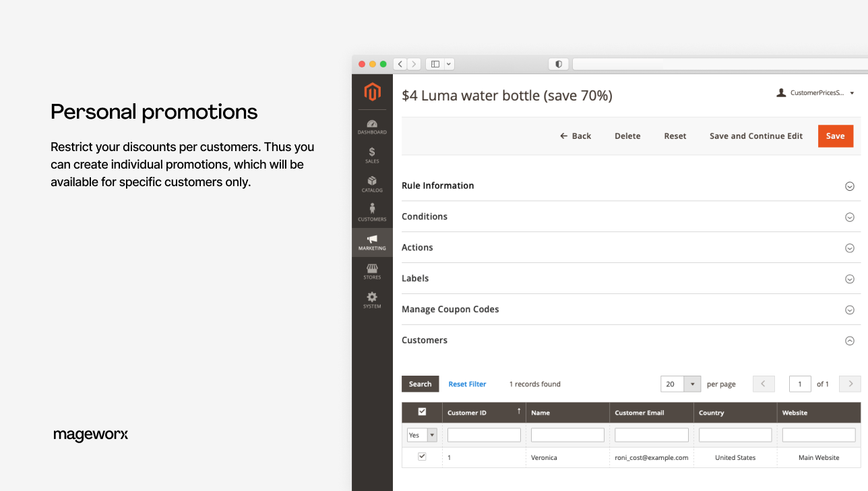Open the System gear icon

(x=372, y=299)
